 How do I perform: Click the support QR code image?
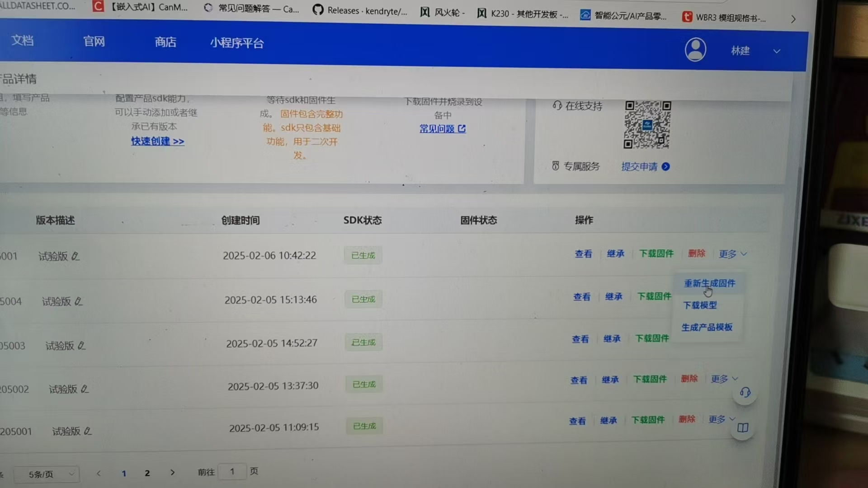point(647,125)
